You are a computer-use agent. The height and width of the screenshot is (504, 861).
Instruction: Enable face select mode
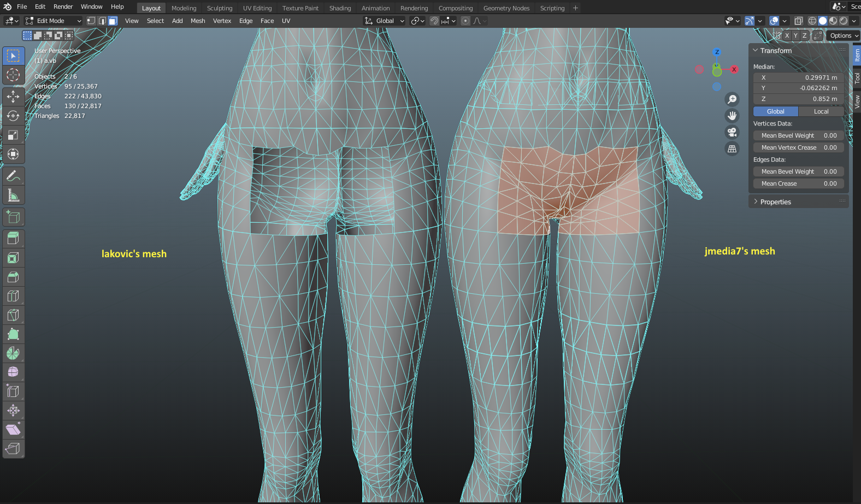pyautogui.click(x=113, y=21)
